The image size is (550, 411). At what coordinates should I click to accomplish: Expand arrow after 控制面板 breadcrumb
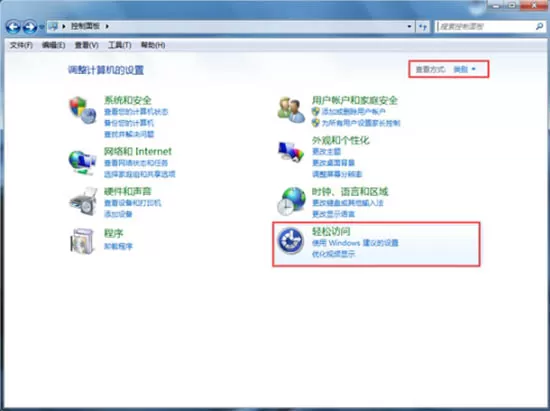[107, 26]
